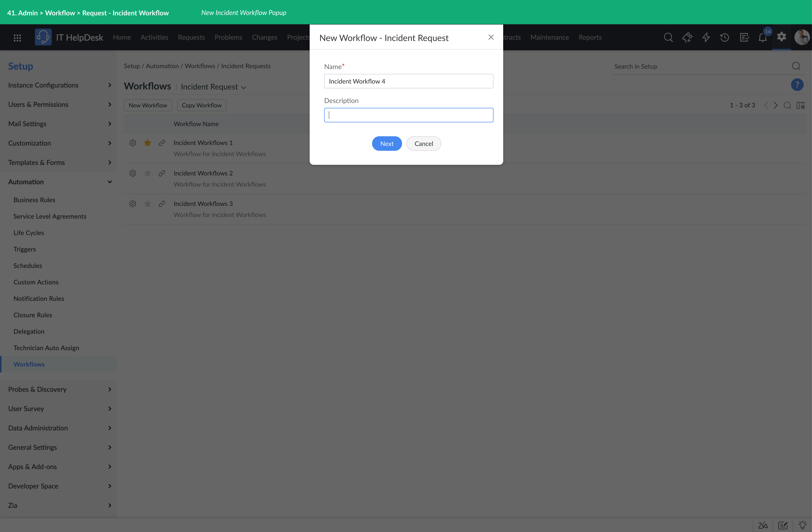Mark Incident Workflows 2 as default star
This screenshot has width=812, height=532.
point(147,173)
